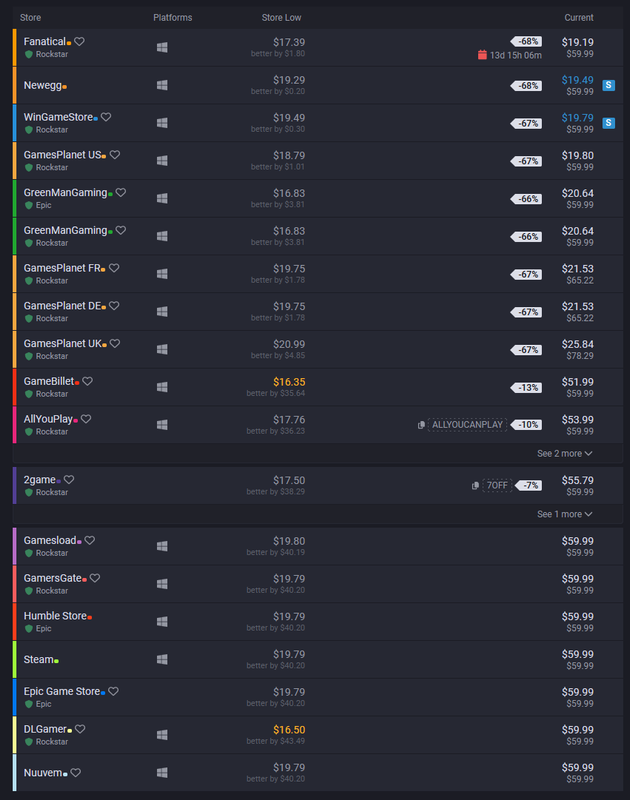Click the heart icon beside GamersGate
Image resolution: width=630 pixels, height=800 pixels.
[95, 579]
